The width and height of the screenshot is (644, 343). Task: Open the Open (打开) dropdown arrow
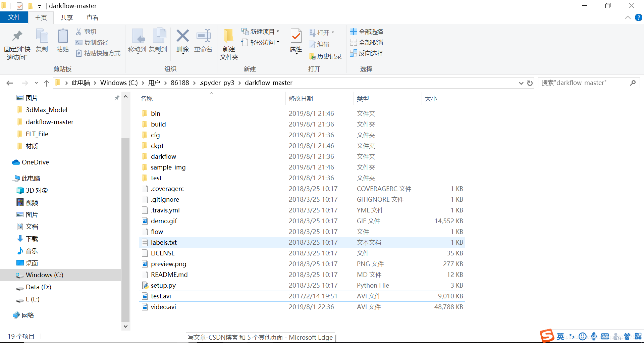point(333,33)
